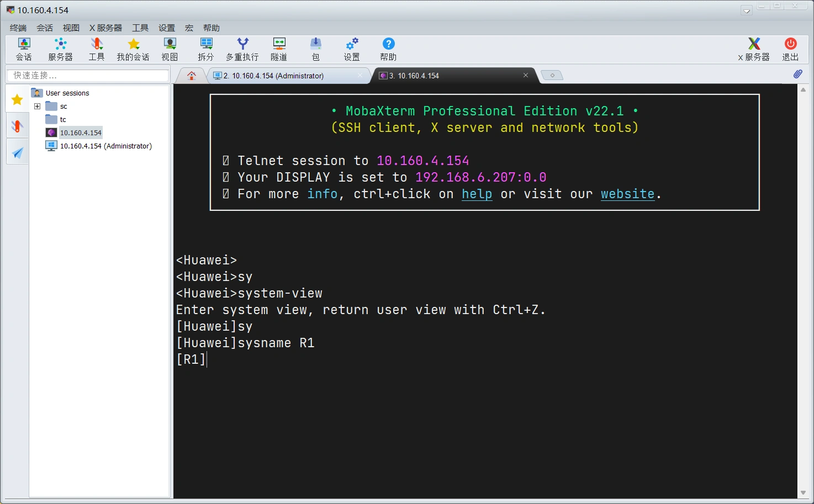Open the title bar dropdown arrow button
This screenshot has width=814, height=504.
point(747,10)
